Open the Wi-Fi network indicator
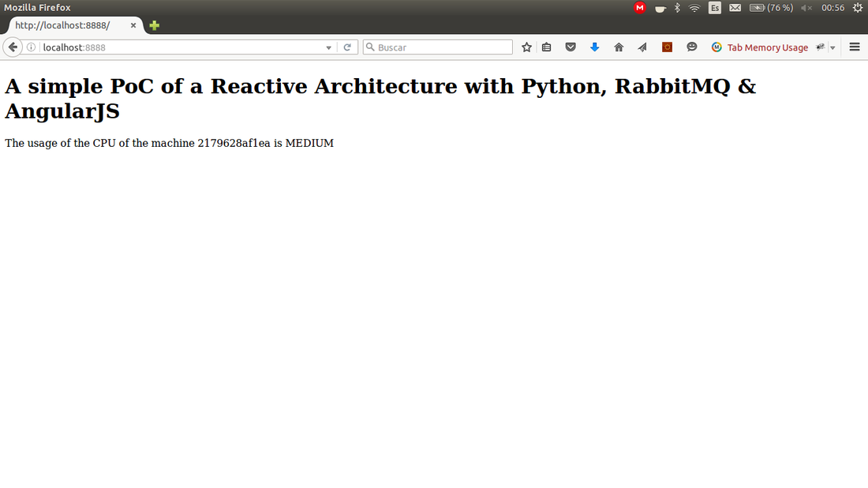Image resolution: width=868 pixels, height=488 pixels. pyautogui.click(x=694, y=8)
